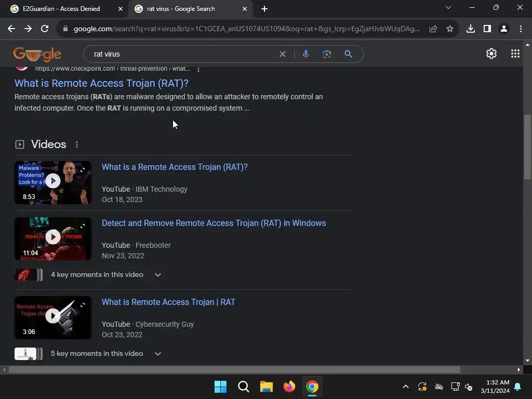Open Windows Start menu
The height and width of the screenshot is (399, 532).
220,387
